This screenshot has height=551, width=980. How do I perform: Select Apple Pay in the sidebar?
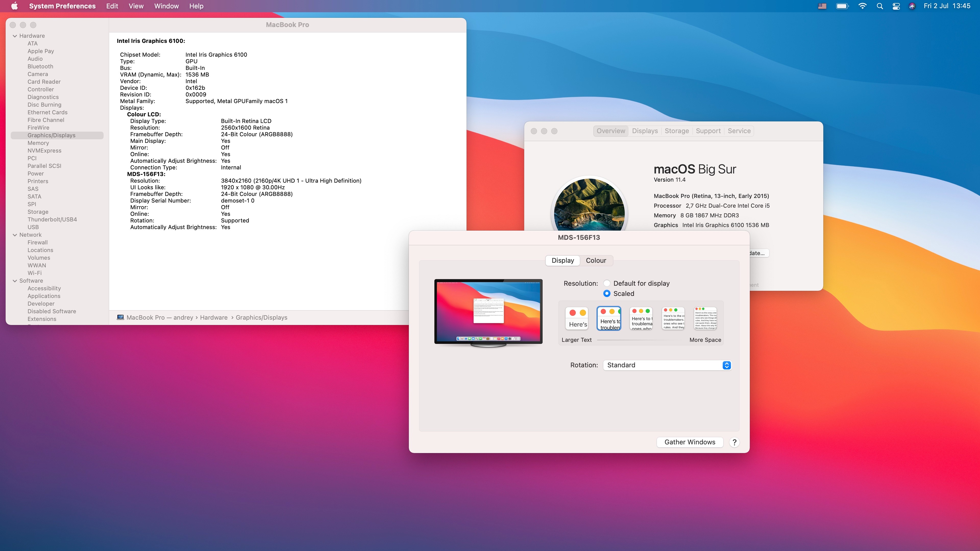pyautogui.click(x=41, y=51)
